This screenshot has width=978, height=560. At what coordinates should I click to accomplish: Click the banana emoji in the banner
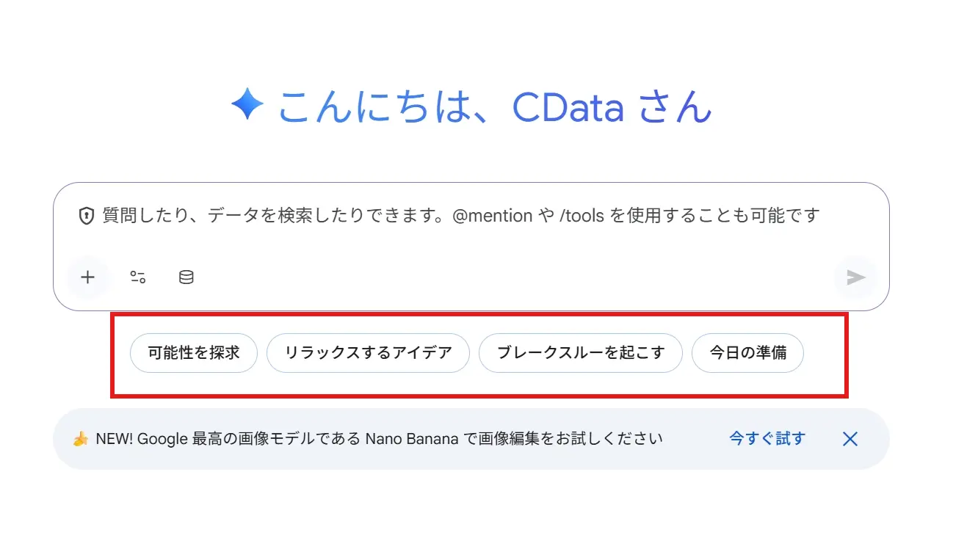[x=80, y=439]
